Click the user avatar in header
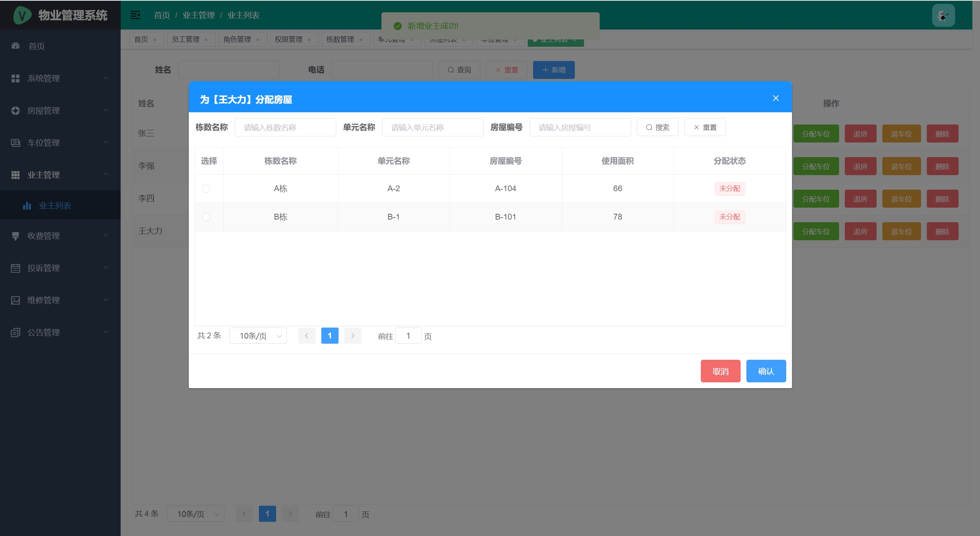Viewport: 980px width, 536px height. coord(943,15)
